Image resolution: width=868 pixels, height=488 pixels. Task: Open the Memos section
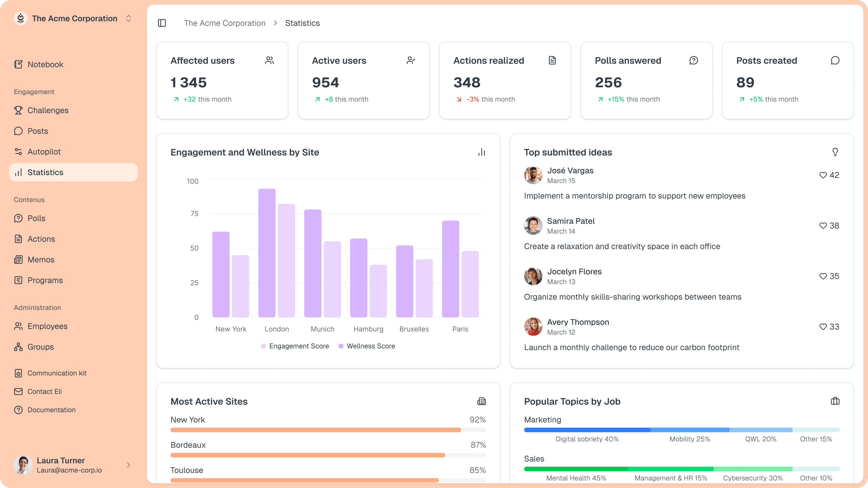click(x=41, y=260)
